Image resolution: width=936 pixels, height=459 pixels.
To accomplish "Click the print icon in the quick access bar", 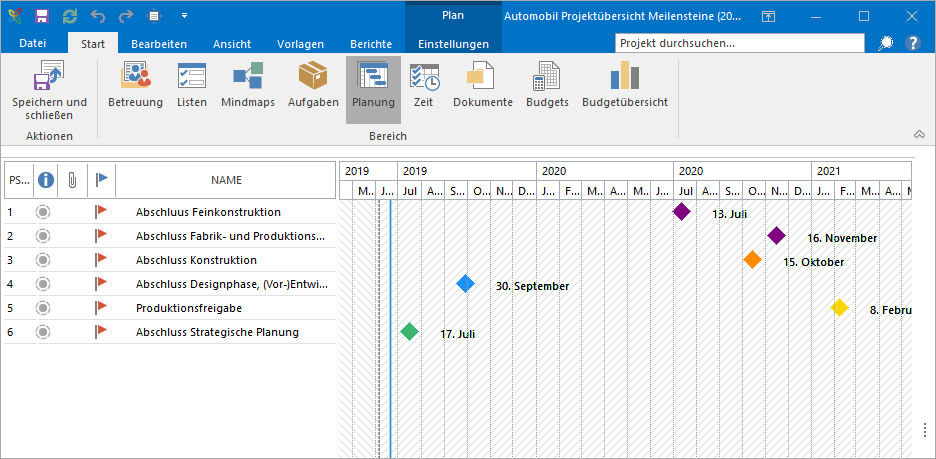I will (x=155, y=16).
